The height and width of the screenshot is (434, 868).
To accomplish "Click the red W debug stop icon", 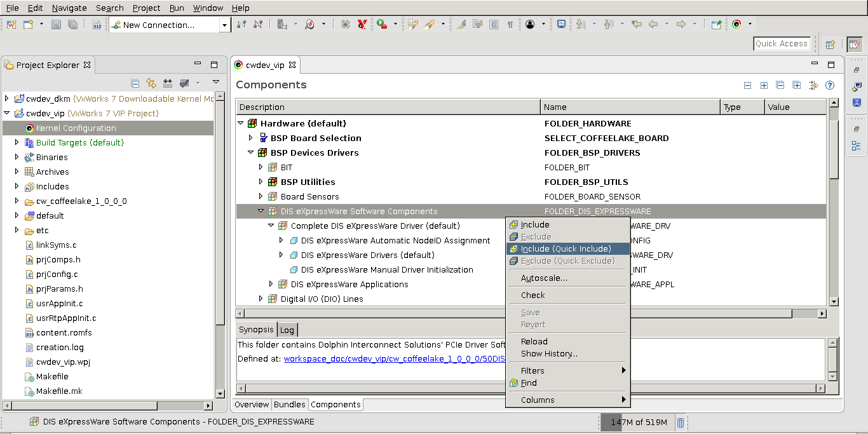I will pos(362,24).
